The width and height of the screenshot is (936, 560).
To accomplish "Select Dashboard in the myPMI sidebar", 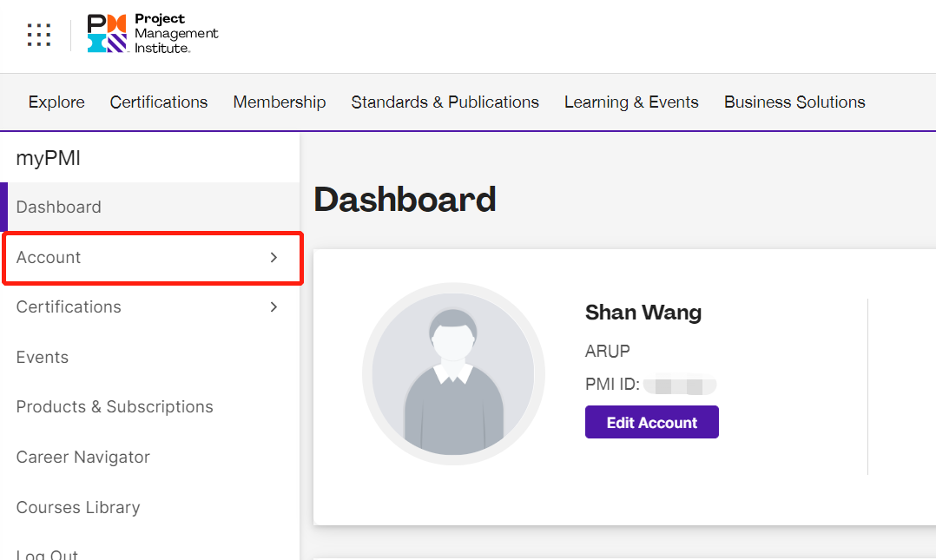I will pyautogui.click(x=150, y=208).
